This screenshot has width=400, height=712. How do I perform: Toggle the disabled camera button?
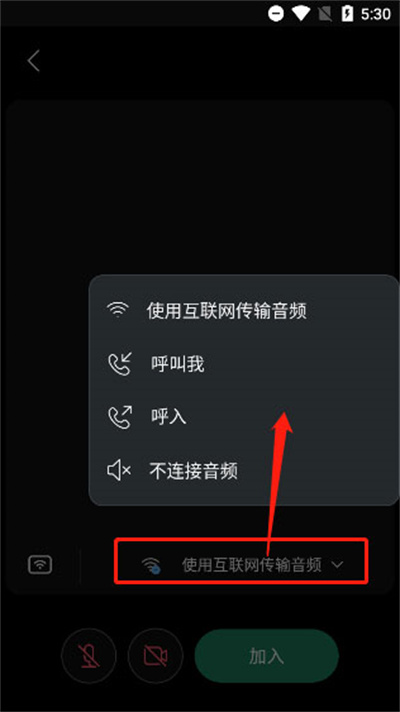155,655
